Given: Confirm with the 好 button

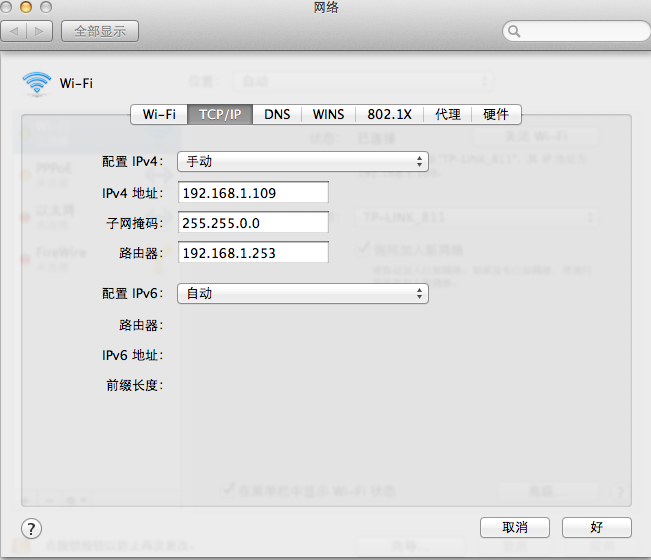Looking at the screenshot, I should [x=597, y=528].
